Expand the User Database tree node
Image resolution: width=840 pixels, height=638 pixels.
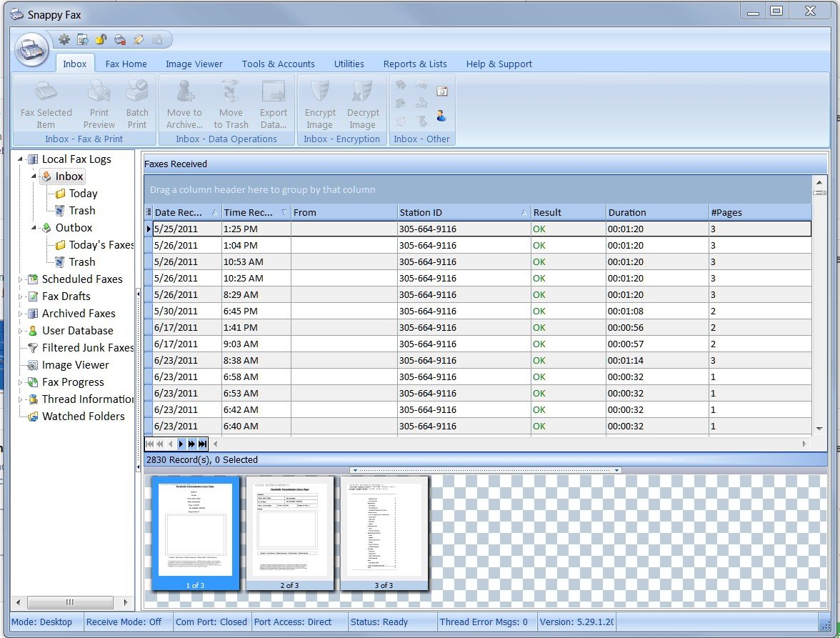tap(20, 331)
